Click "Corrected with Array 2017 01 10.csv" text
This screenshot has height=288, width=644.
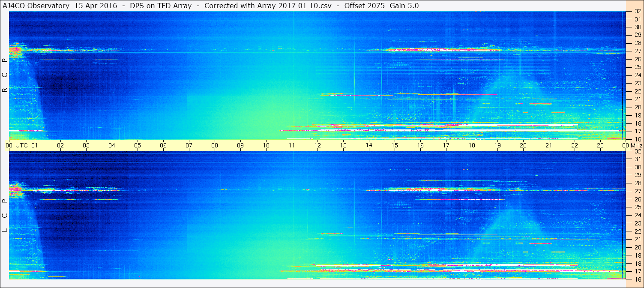(268, 6)
